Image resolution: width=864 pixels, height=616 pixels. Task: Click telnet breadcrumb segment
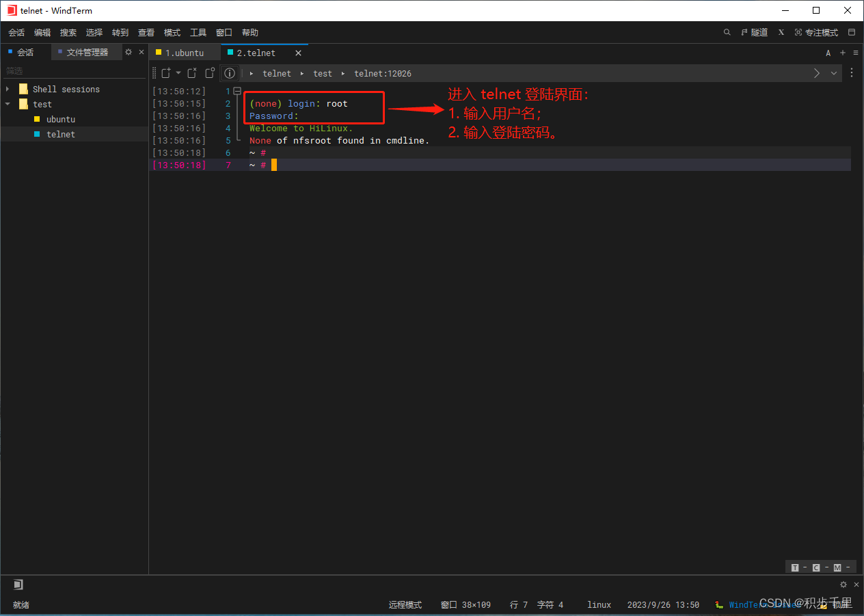click(x=277, y=73)
